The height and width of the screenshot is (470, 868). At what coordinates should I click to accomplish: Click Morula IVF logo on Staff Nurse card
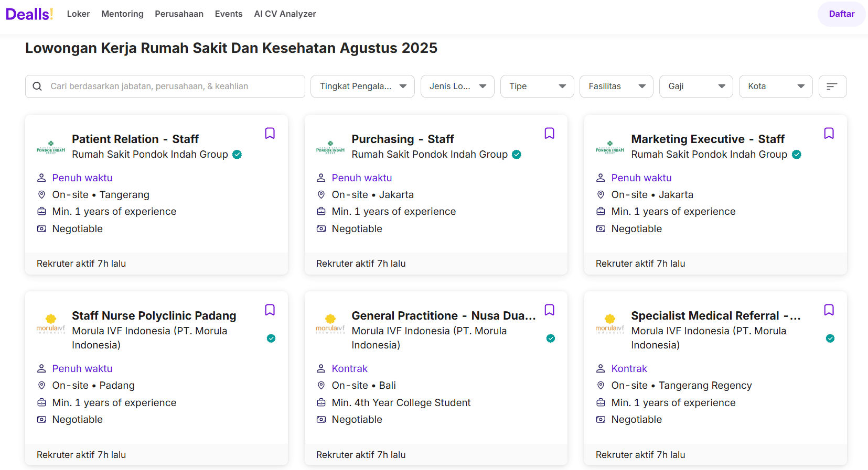(x=51, y=324)
